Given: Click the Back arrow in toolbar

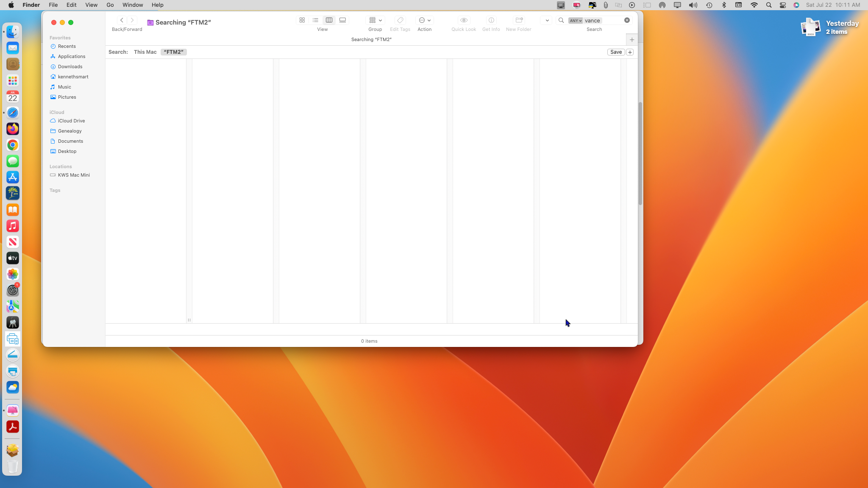Looking at the screenshot, I should point(122,20).
